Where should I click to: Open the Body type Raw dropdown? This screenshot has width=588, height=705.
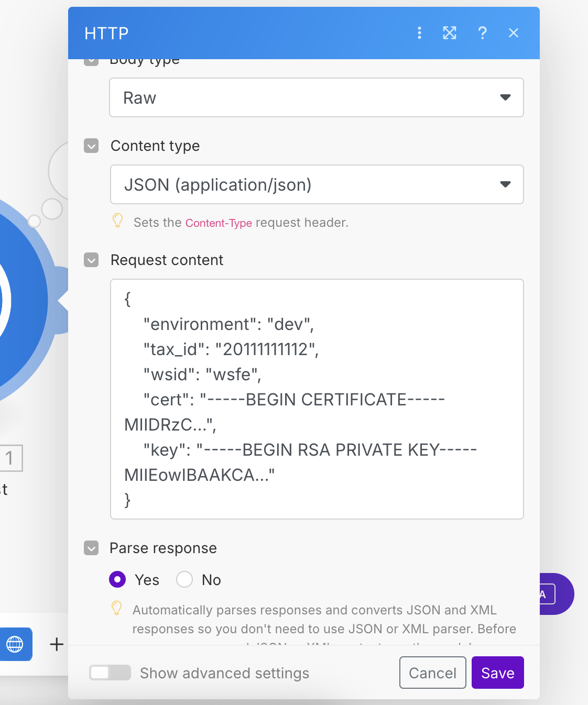tap(316, 97)
